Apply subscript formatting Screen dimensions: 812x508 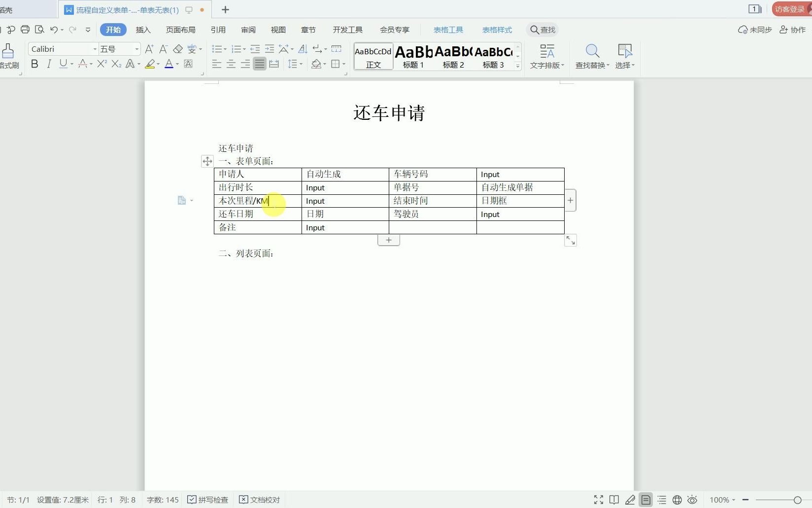coord(116,64)
